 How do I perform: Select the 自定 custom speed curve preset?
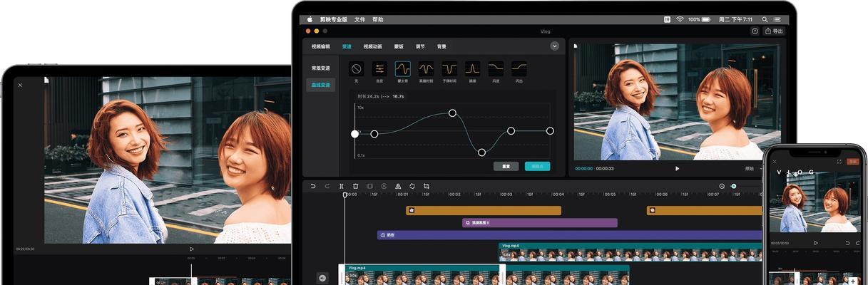(x=379, y=69)
